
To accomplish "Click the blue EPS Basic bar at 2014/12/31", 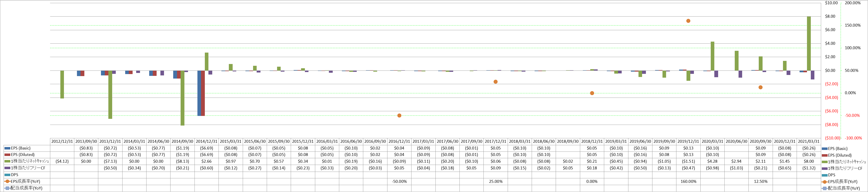I will [199, 93].
